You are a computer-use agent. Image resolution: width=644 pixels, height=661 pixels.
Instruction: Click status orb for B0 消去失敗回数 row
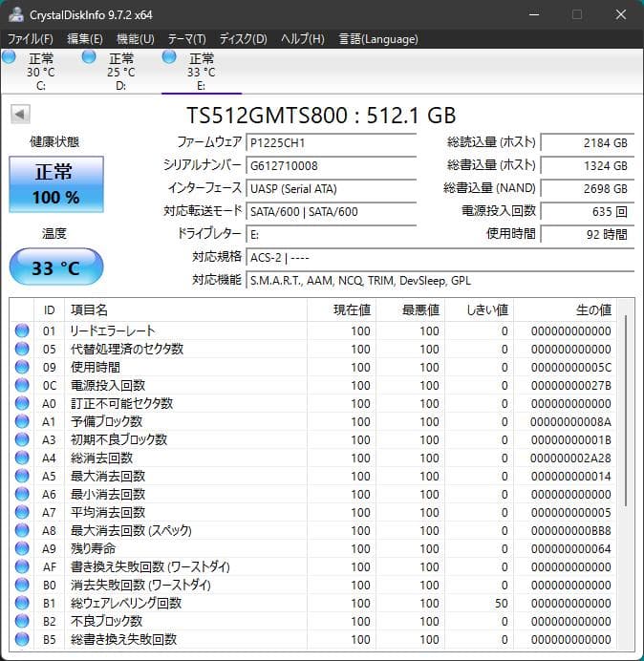coord(22,585)
